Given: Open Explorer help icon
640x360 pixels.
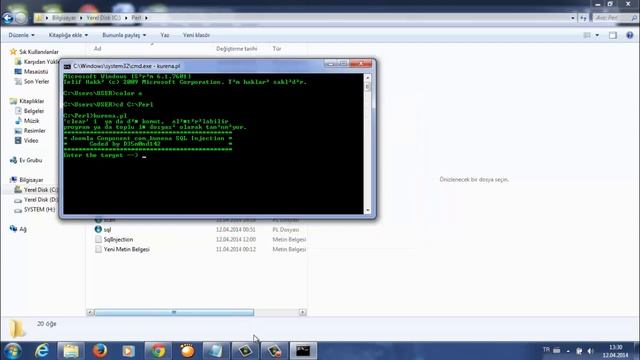Looking at the screenshot, I should point(630,35).
